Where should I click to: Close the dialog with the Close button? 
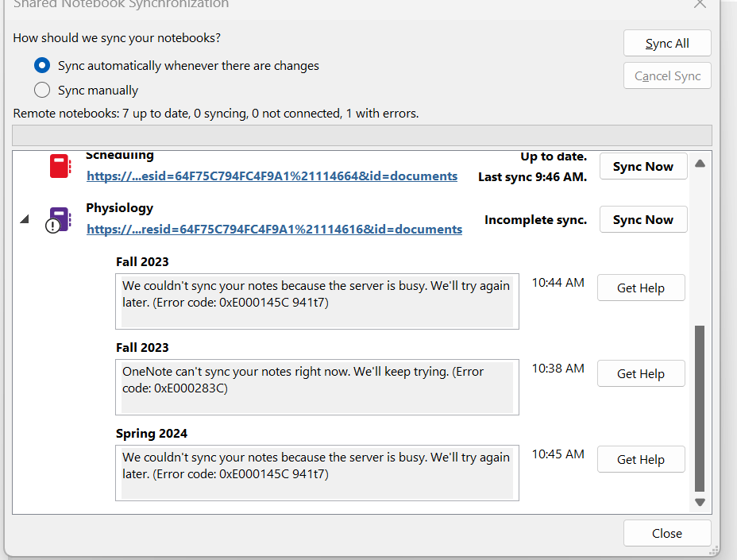coord(666,534)
